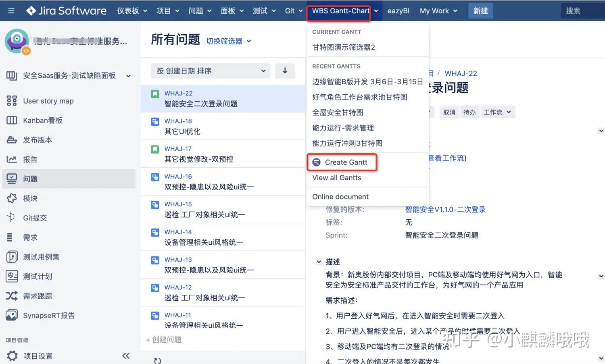Click the story icon of WHAJ-17
The width and height of the screenshot is (605, 364).
[x=155, y=149]
